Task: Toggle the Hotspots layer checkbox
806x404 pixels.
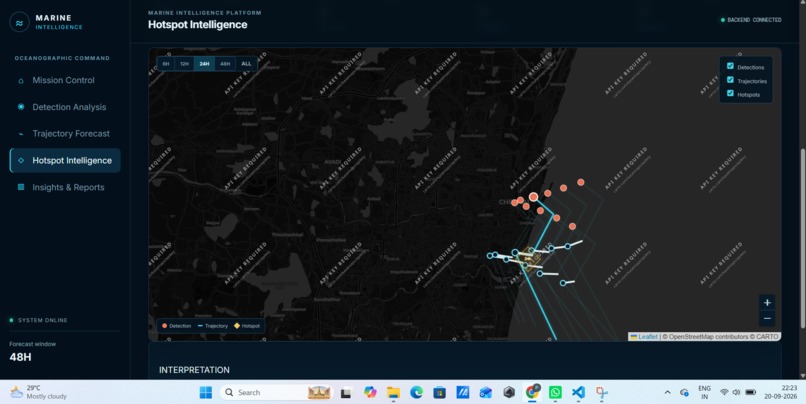Action: [x=730, y=94]
